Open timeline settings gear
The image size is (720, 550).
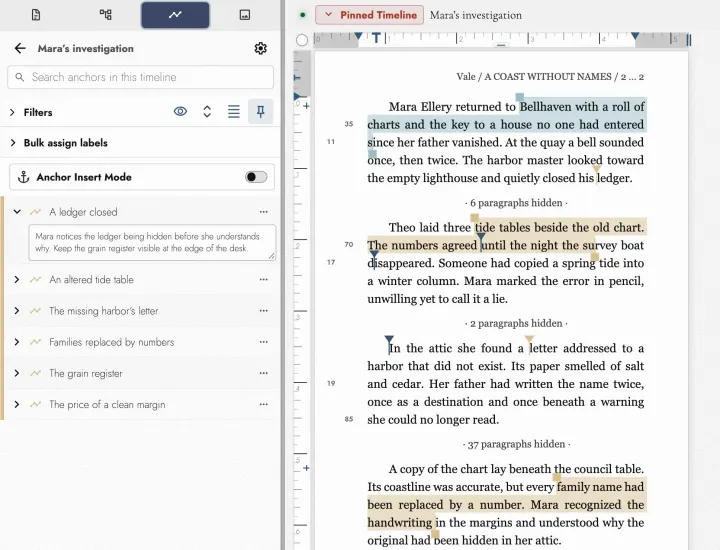260,48
